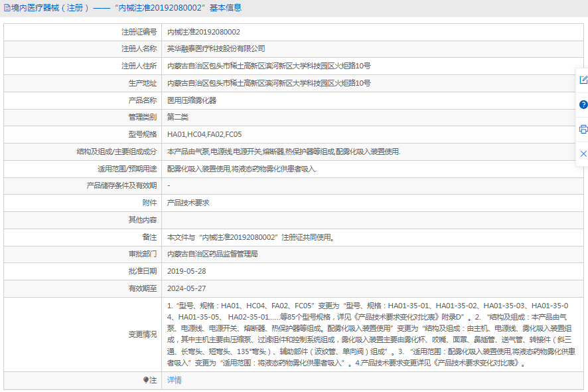
Task: Click the 适用范围/预期用途 value text
Action: pyautogui.click(x=242, y=169)
